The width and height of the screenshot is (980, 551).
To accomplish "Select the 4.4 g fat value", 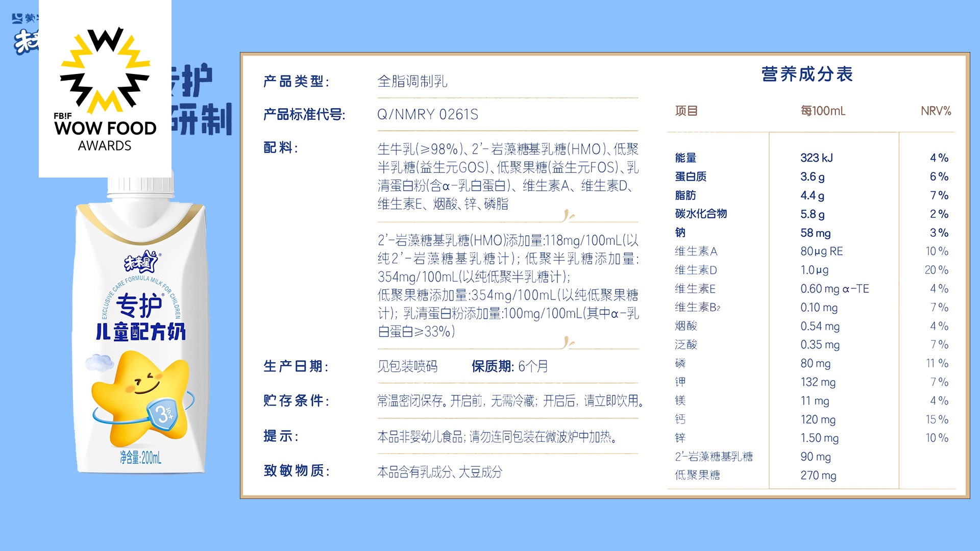I will coord(813,195).
